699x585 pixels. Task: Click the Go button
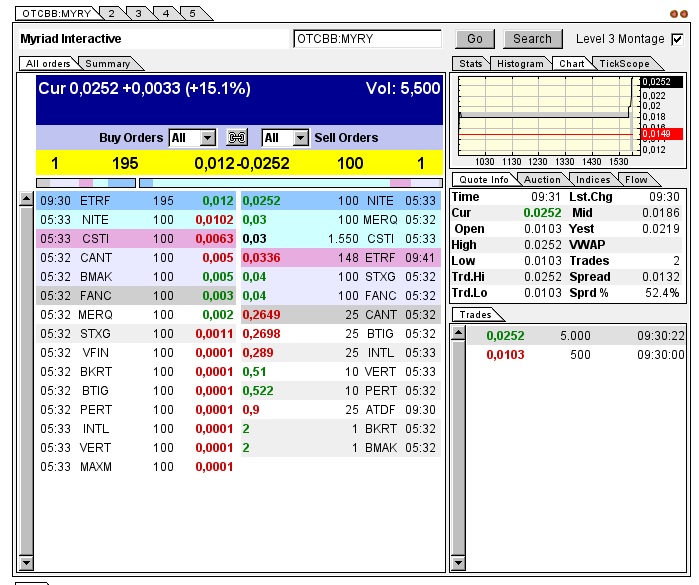(475, 39)
